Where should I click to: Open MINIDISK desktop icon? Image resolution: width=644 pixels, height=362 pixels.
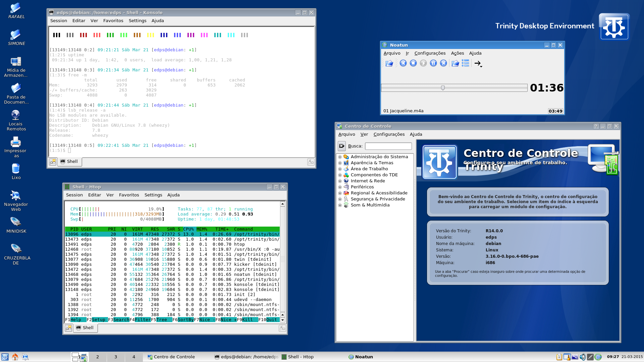pyautogui.click(x=16, y=225)
